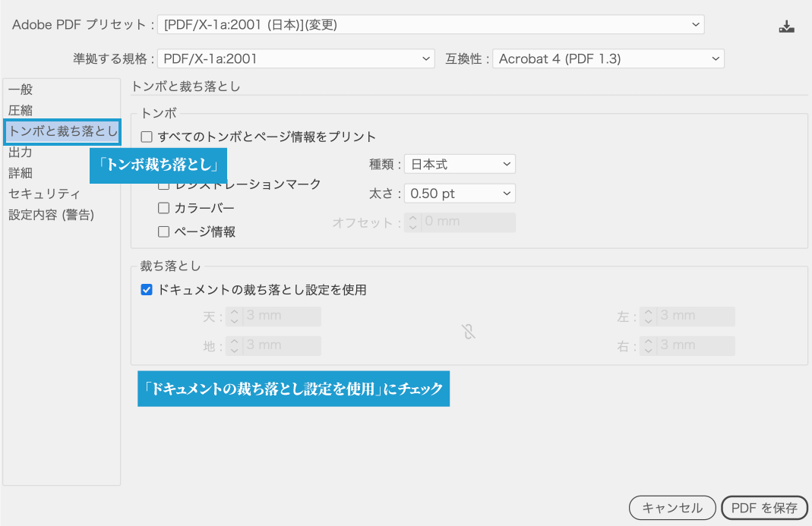Screen dimensions: 812x526
Task: Open 設定内容 (警告) section
Action: [51, 215]
